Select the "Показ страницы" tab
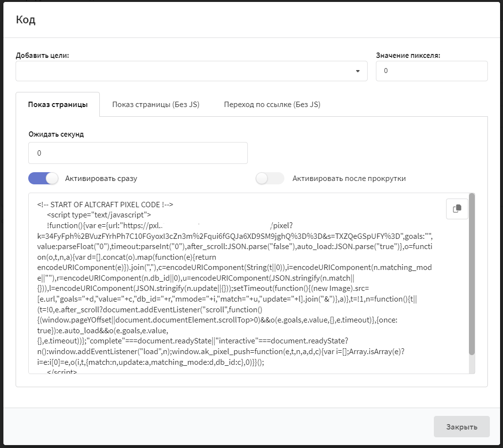The width and height of the screenshot is (503, 448). tap(58, 105)
